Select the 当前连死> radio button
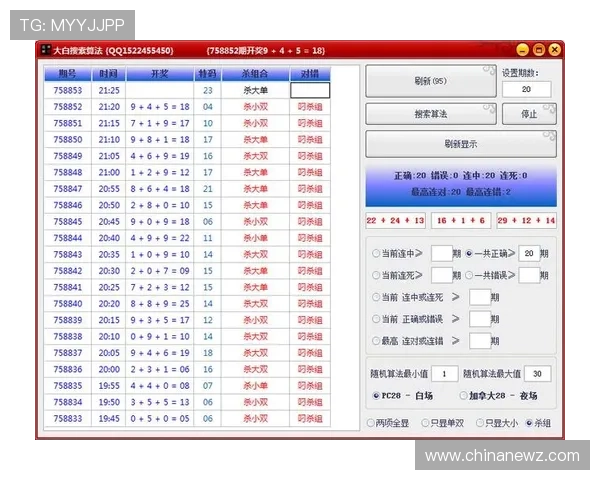Viewport: 600px width, 480px height. (x=376, y=275)
